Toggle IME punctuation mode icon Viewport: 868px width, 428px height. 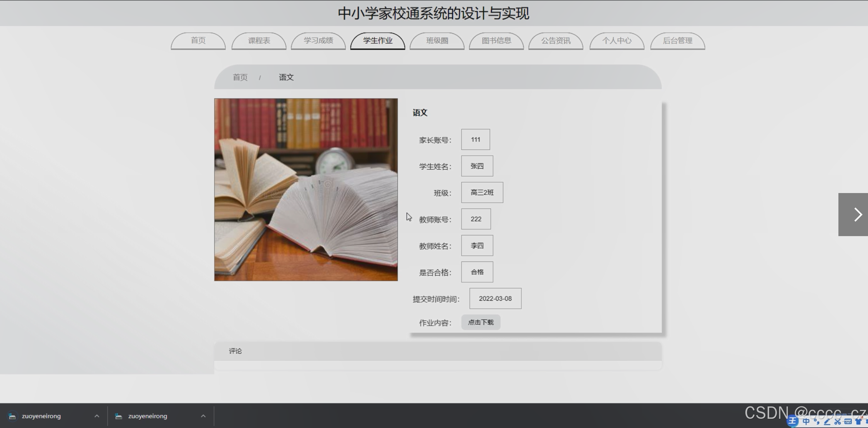pyautogui.click(x=817, y=421)
